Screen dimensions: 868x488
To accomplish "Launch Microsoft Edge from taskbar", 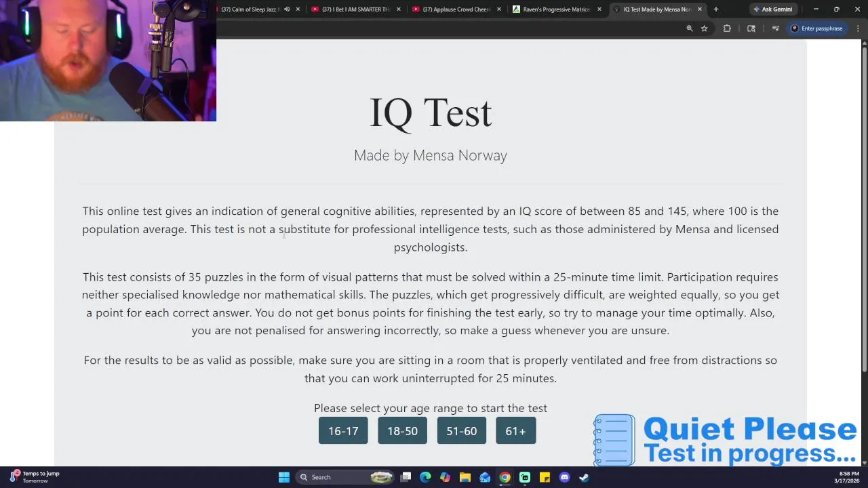I will coord(425,477).
